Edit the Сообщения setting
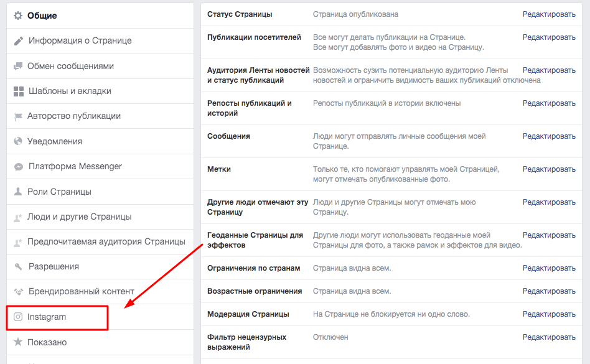Screen dimensions: 590x364 coord(549,136)
